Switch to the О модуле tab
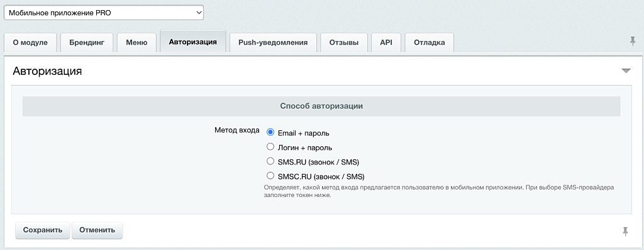The image size is (644, 250). pyautogui.click(x=30, y=42)
